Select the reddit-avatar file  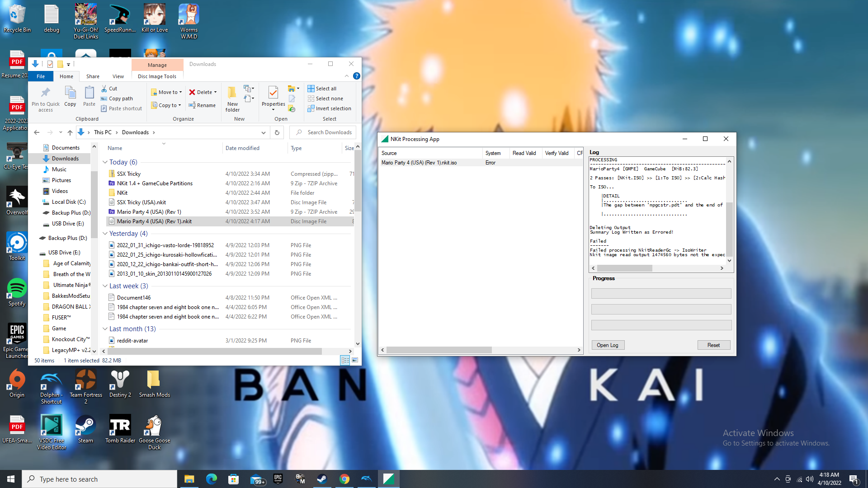[x=132, y=341]
